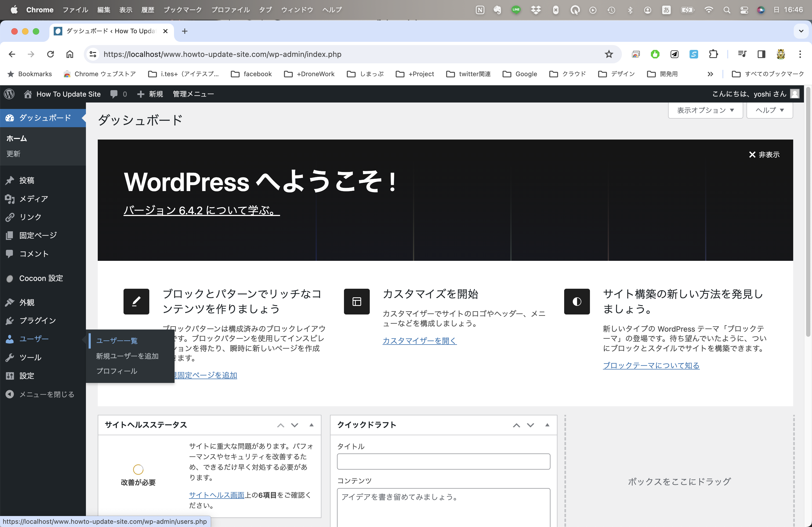
Task: Open Chrome side panel icon
Action: tap(761, 54)
